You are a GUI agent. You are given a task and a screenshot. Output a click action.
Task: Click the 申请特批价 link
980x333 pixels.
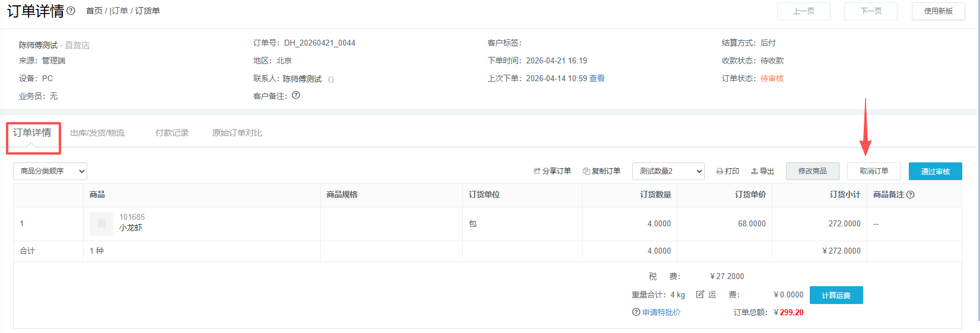[x=661, y=312]
